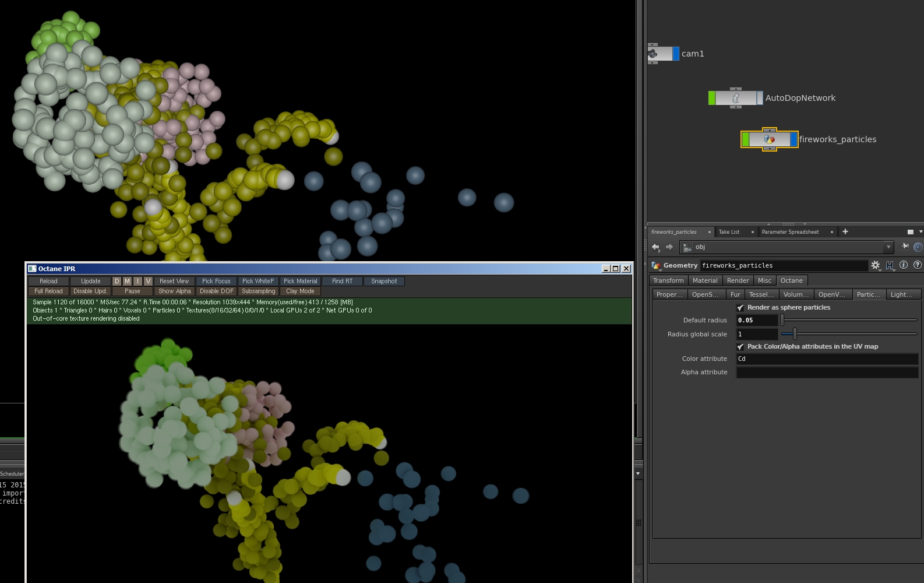
Task: Click Pick Focus in Octane IPR
Action: [216, 281]
